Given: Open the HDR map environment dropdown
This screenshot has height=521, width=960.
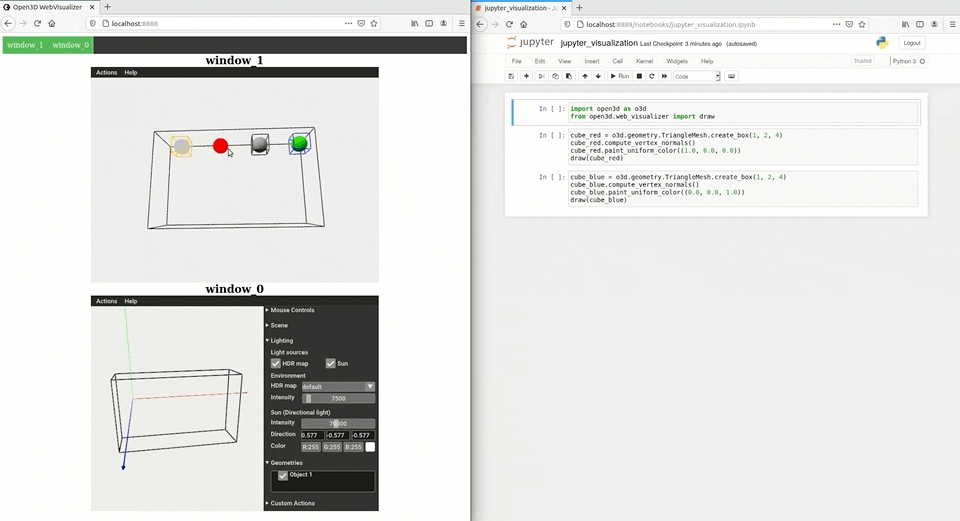Looking at the screenshot, I should 338,386.
